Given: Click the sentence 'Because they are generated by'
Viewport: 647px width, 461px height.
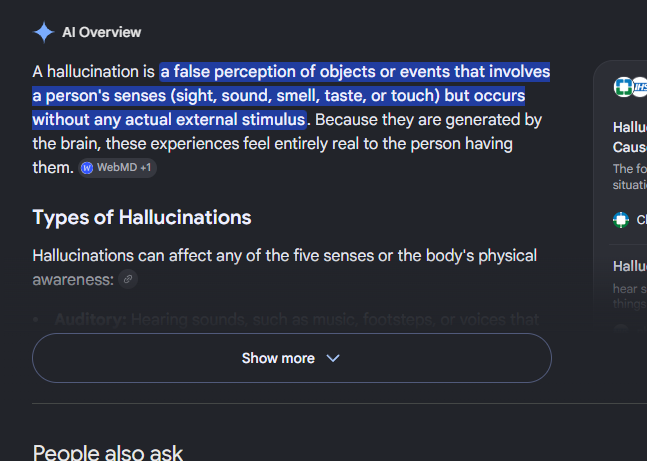Looking at the screenshot, I should (x=428, y=120).
